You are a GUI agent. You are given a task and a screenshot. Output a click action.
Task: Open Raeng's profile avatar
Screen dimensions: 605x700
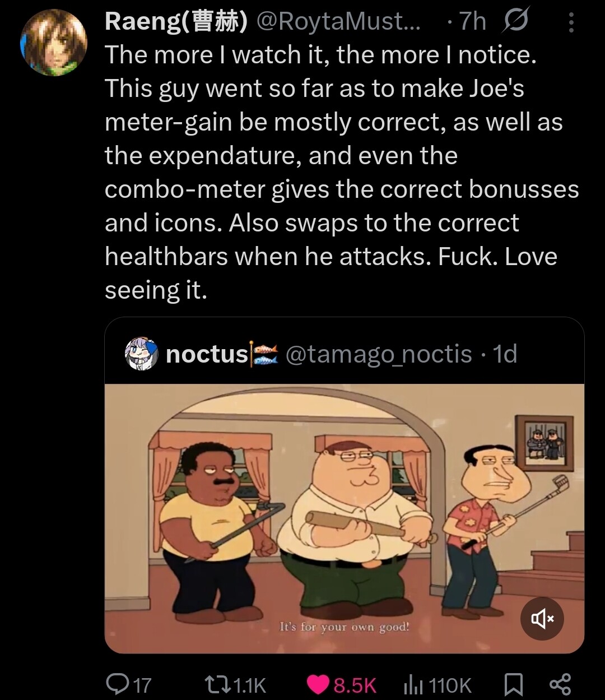pyautogui.click(x=54, y=43)
